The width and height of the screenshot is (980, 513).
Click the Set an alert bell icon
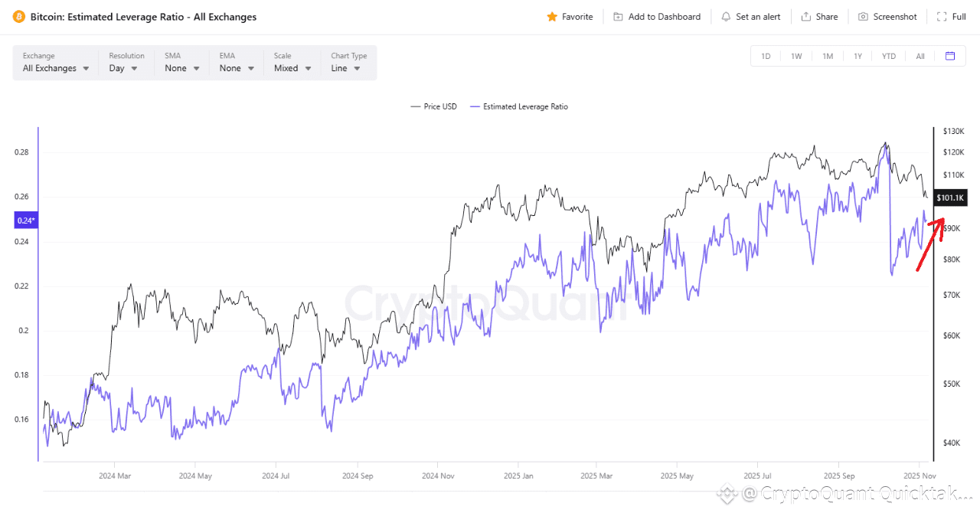click(726, 17)
